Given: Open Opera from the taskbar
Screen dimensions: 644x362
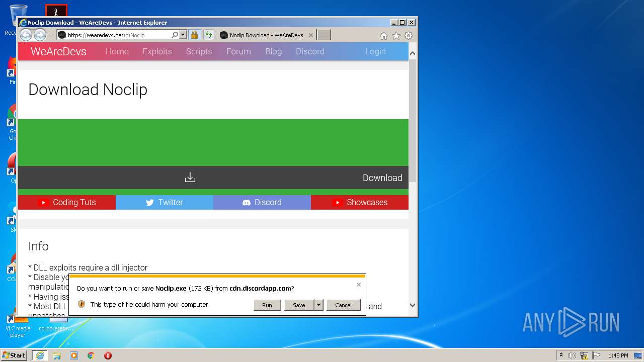Looking at the screenshot, I should pyautogui.click(x=108, y=355).
